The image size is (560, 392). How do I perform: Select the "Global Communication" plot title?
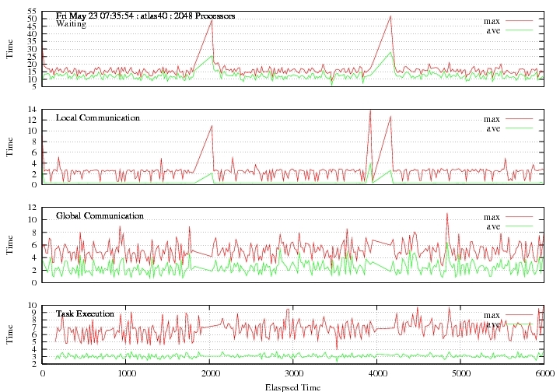[x=100, y=215]
